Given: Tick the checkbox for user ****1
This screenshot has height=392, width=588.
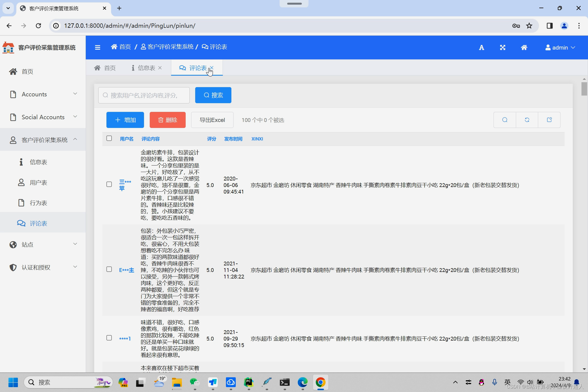Looking at the screenshot, I should (109, 338).
